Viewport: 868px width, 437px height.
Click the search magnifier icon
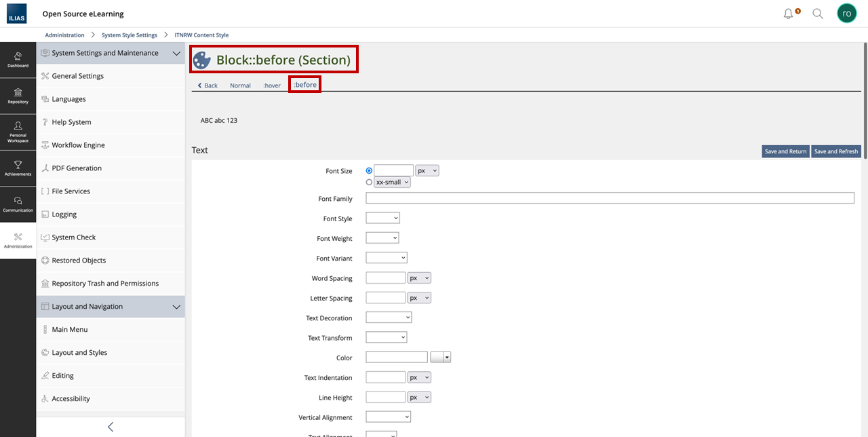[818, 14]
